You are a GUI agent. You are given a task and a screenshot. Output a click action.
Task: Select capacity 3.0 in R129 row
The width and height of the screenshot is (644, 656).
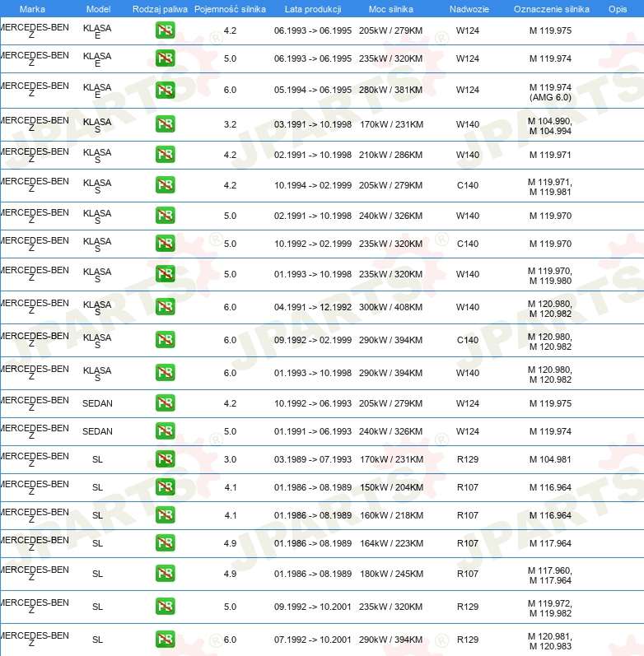click(230, 459)
